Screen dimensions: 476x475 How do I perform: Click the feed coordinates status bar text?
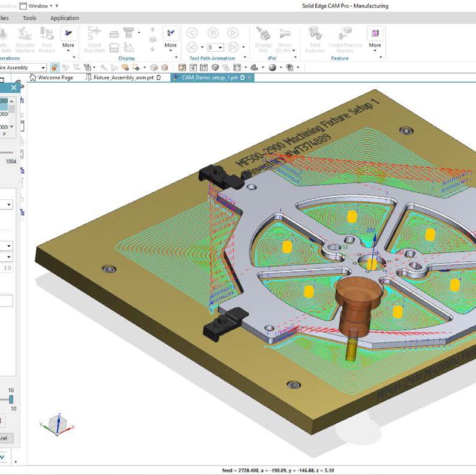tap(278, 470)
